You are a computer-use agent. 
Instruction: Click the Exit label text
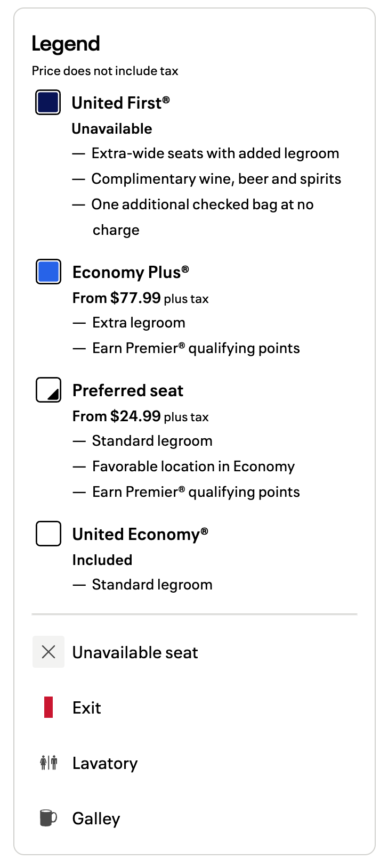pos(87,708)
